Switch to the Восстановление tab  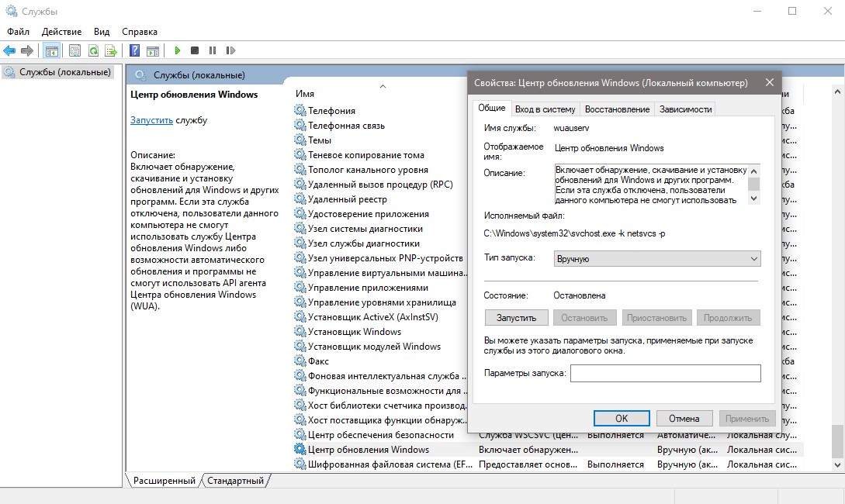[x=617, y=109]
